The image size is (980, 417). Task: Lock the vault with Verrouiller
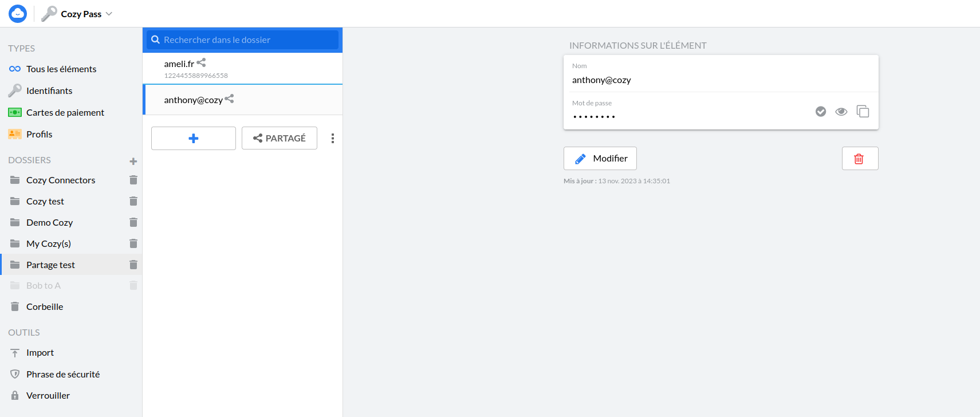[48, 395]
